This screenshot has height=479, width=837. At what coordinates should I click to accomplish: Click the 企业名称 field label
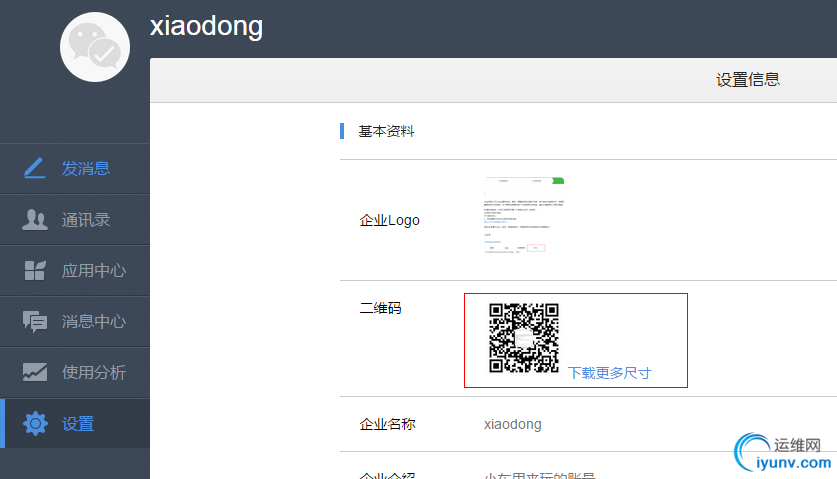tap(387, 424)
